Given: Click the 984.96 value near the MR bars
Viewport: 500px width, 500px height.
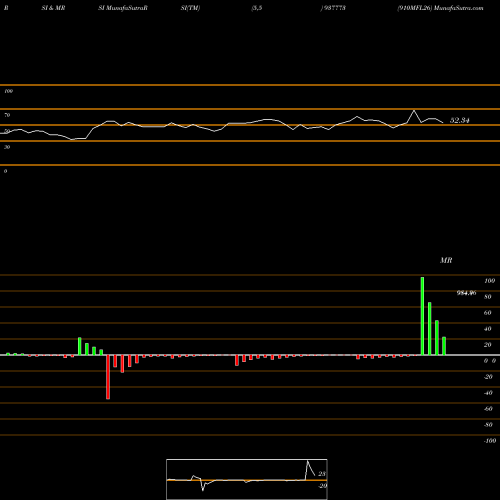Looking at the screenshot, I should tap(466, 293).
